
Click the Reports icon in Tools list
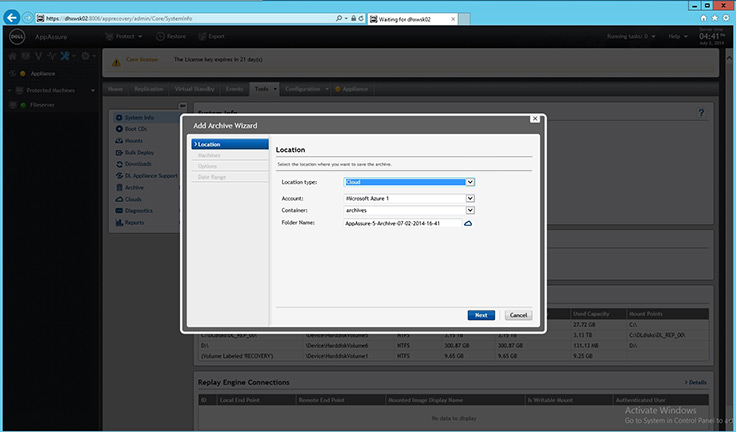pos(119,223)
